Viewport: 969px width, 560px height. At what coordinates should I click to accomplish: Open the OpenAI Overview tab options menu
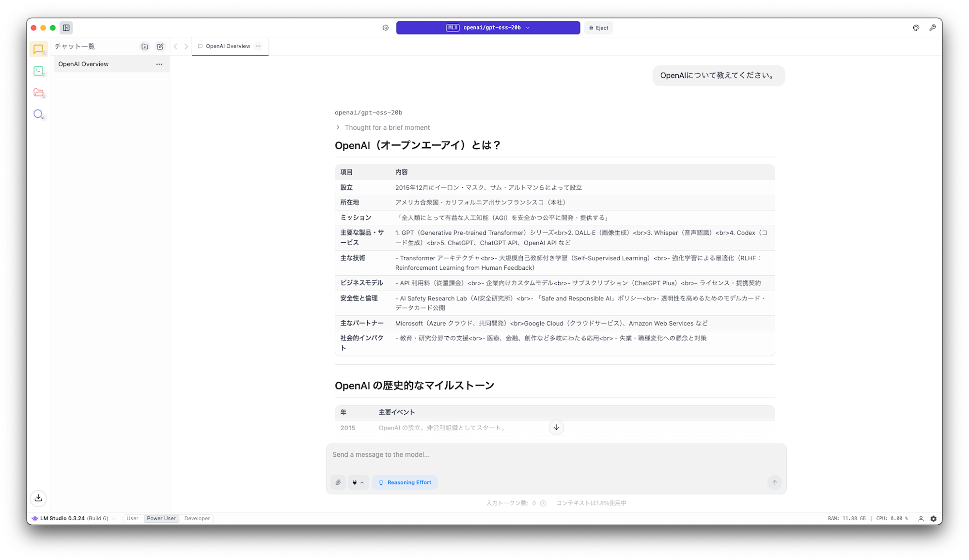(258, 46)
